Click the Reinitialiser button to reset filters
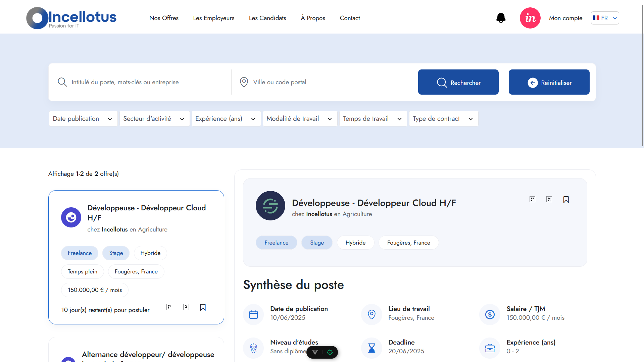The height and width of the screenshot is (362, 644). pos(549,82)
